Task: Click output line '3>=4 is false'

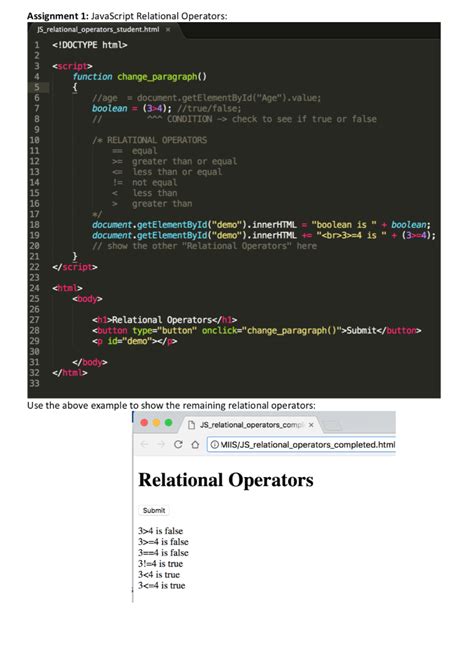Action: pos(163,542)
